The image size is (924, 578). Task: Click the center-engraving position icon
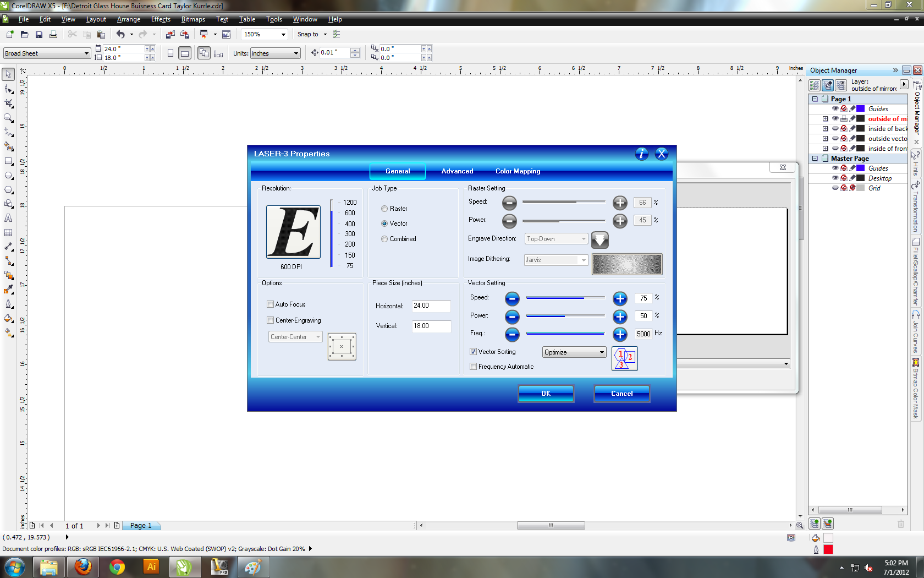pyautogui.click(x=342, y=347)
